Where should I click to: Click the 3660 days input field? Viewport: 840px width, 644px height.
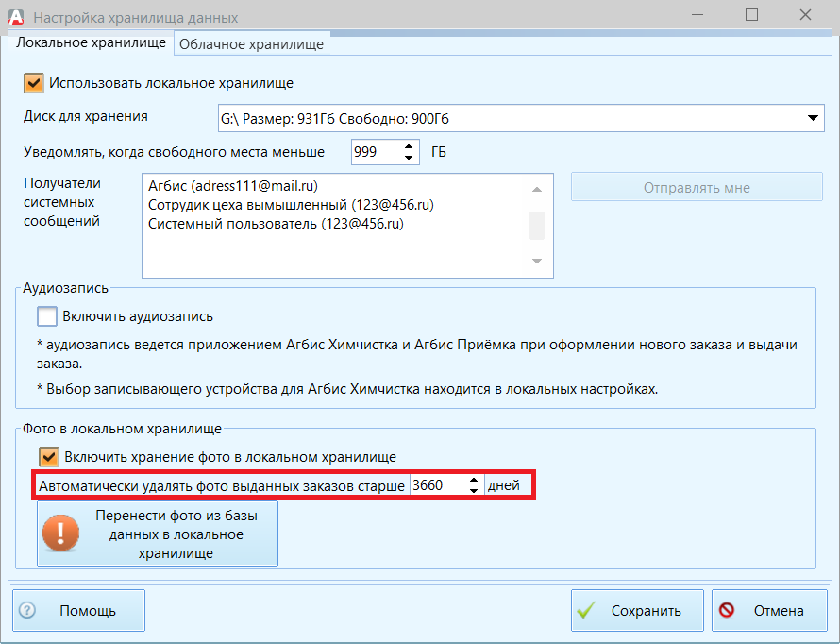(x=438, y=485)
